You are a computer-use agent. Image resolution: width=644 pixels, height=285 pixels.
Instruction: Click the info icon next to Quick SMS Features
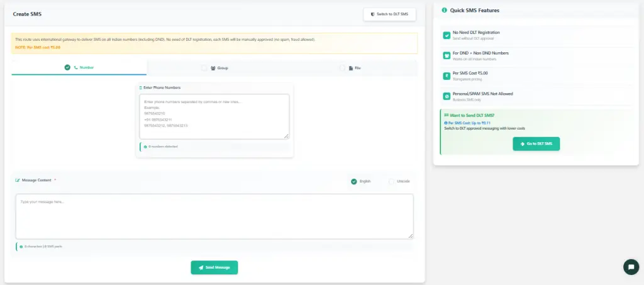click(x=445, y=11)
